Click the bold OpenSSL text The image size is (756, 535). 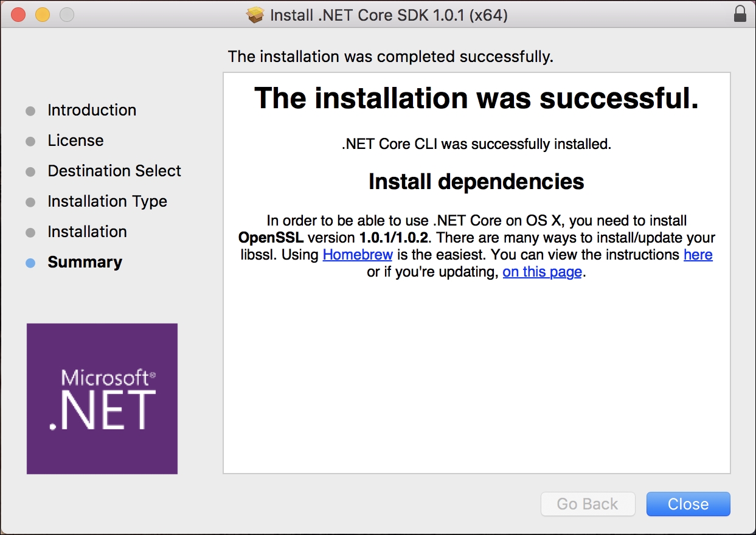point(271,236)
